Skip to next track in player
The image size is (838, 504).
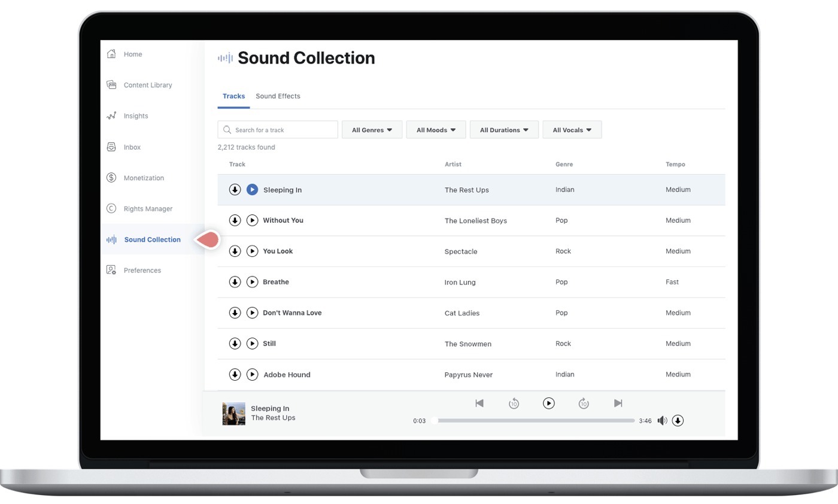[x=618, y=403]
